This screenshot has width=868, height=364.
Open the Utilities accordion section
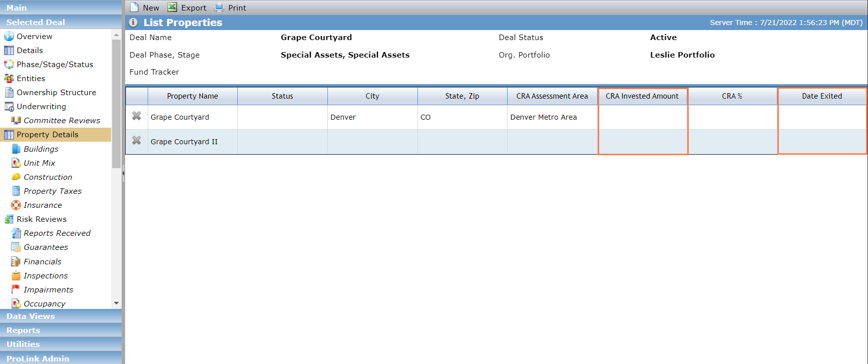61,344
